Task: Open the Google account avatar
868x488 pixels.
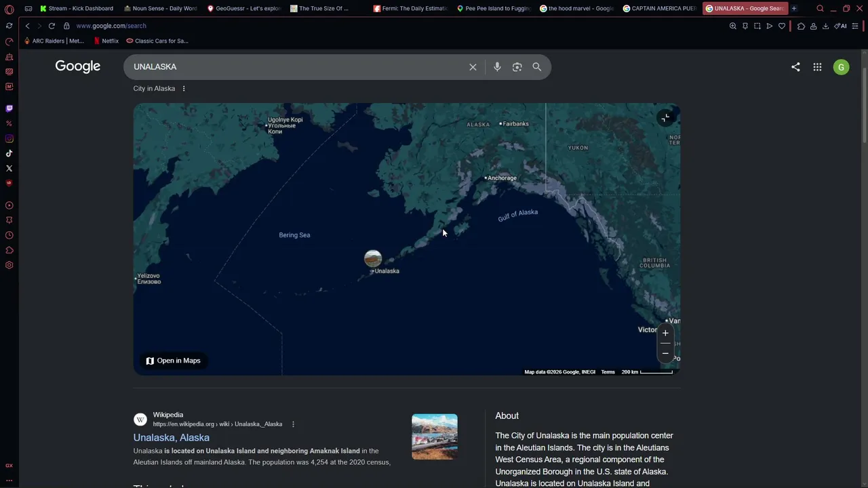Action: 841,67
